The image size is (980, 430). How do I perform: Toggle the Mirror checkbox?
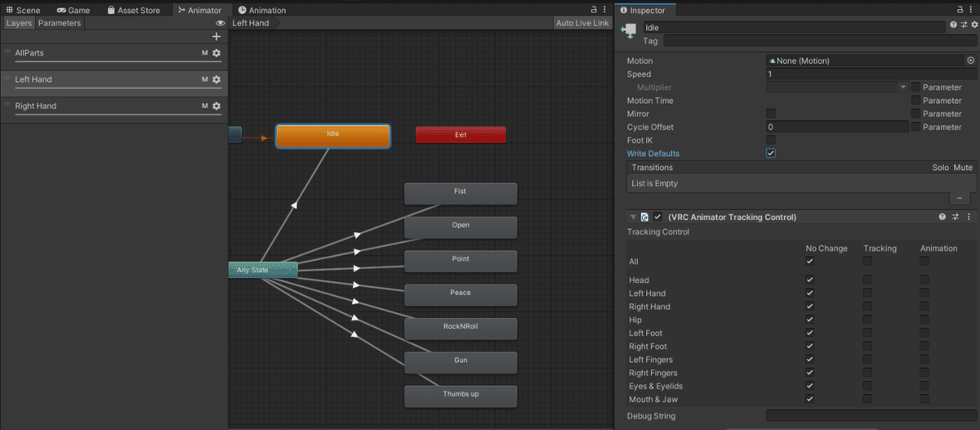(771, 114)
